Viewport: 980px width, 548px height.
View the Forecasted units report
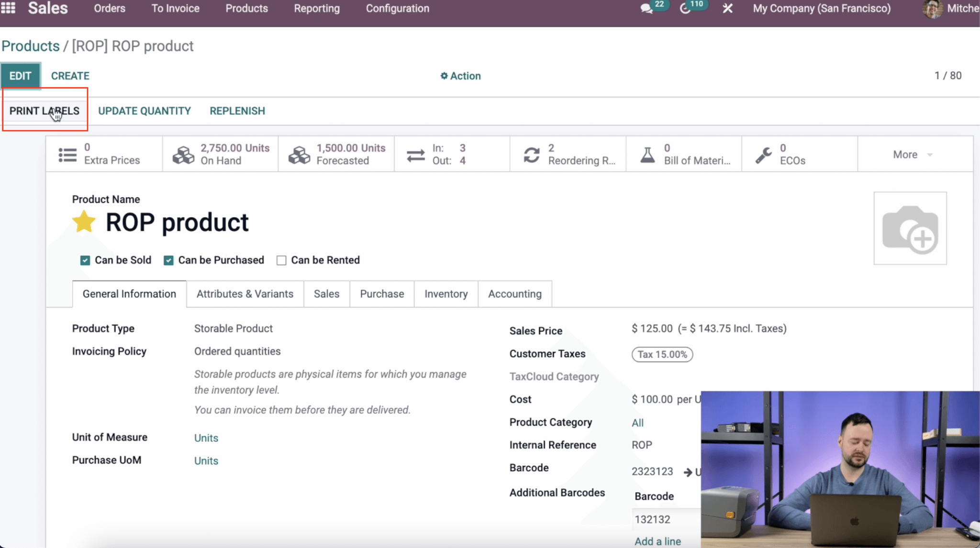pos(336,153)
